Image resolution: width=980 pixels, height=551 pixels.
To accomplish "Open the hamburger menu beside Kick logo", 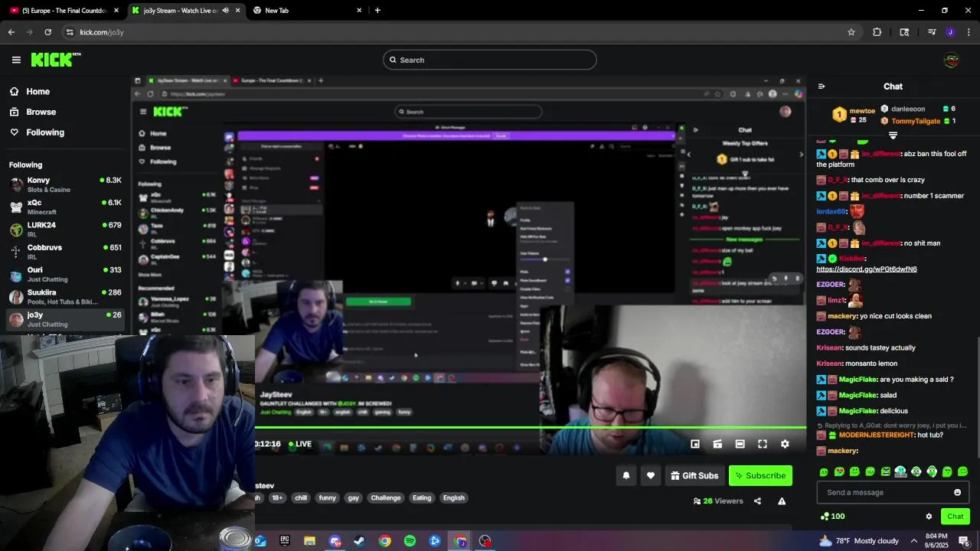I will [x=16, y=60].
